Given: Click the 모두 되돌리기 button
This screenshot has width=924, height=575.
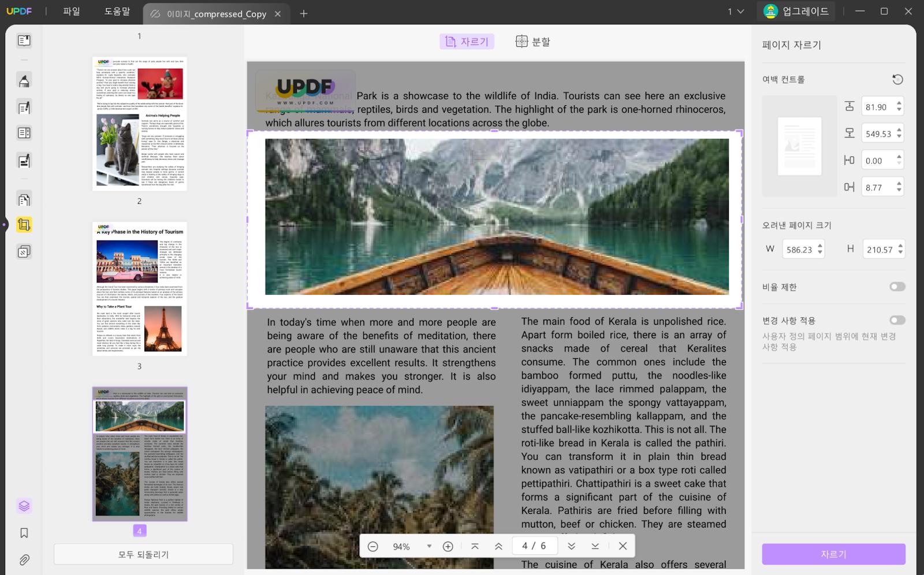Looking at the screenshot, I should [x=143, y=554].
